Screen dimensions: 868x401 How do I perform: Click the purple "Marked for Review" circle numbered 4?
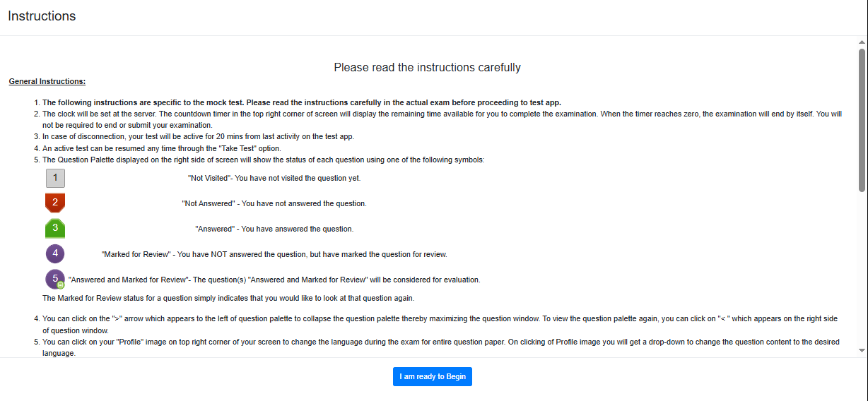click(x=55, y=253)
